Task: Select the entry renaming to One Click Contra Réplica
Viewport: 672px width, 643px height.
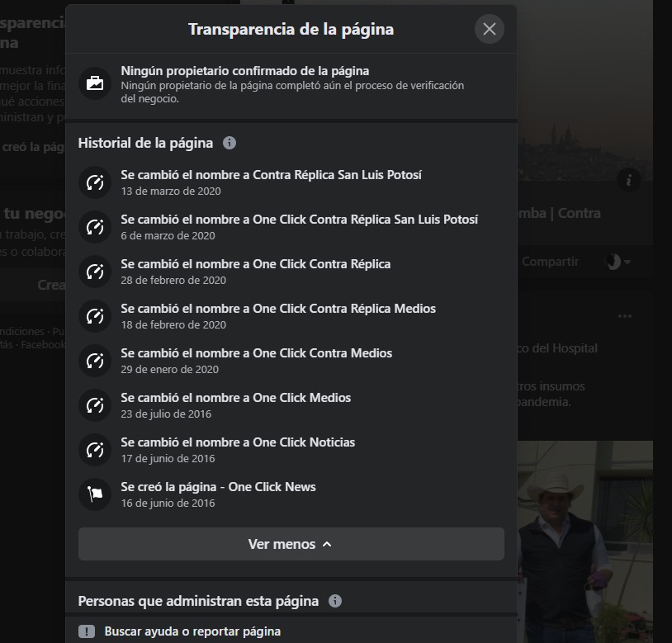Action: pyautogui.click(x=255, y=264)
